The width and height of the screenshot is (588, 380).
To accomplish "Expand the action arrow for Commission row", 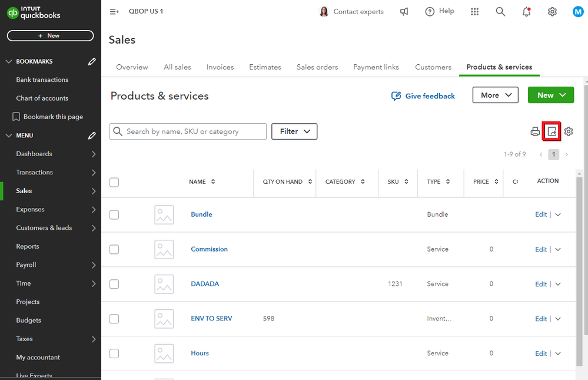I will coord(558,249).
